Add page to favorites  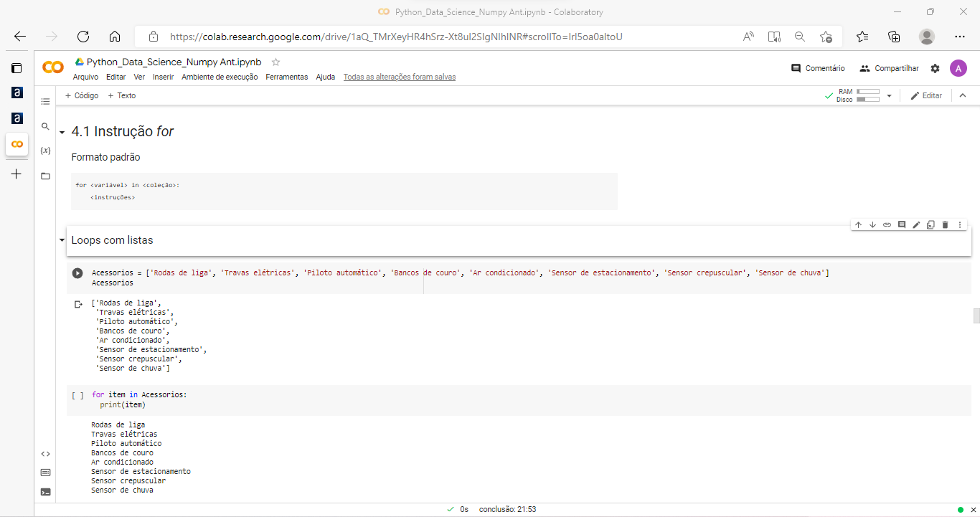pyautogui.click(x=826, y=37)
